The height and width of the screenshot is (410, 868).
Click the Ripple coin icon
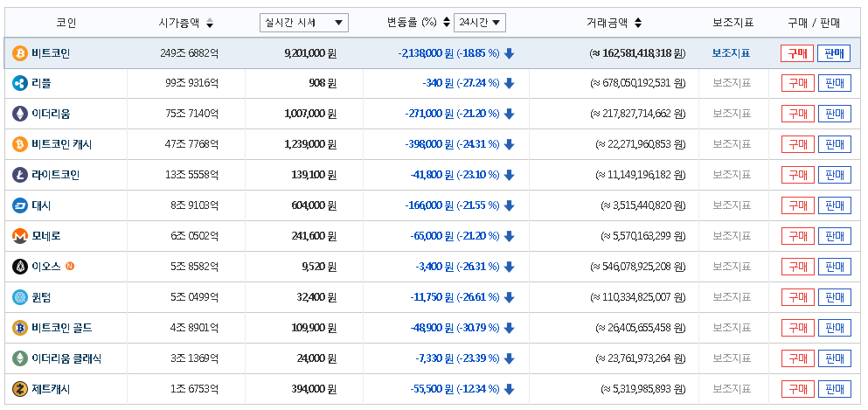[x=19, y=84]
